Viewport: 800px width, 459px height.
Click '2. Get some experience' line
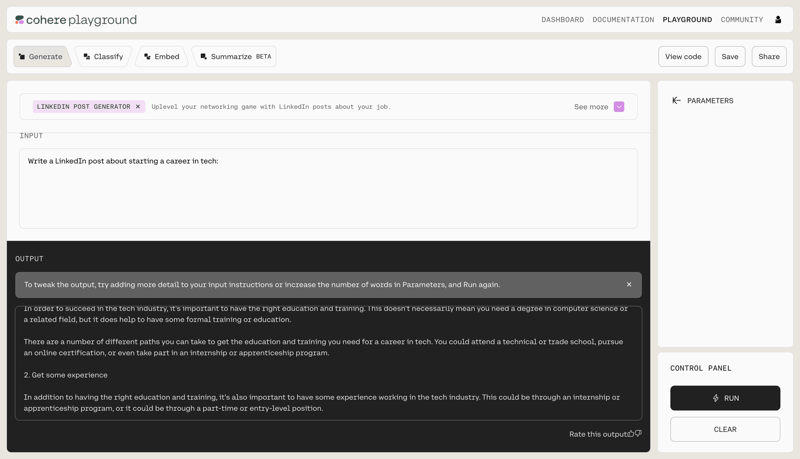click(x=65, y=375)
